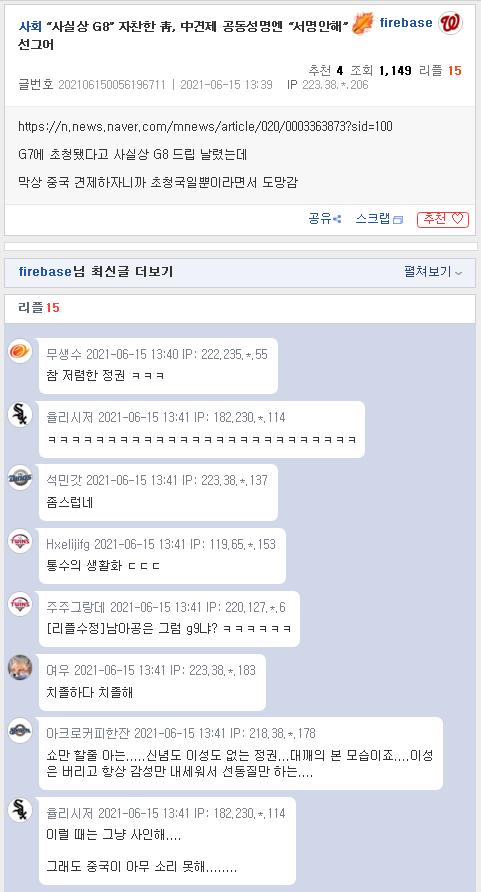Click 석민갓's Dinos team avatar
Screen dimensions: 481x892
[20, 477]
